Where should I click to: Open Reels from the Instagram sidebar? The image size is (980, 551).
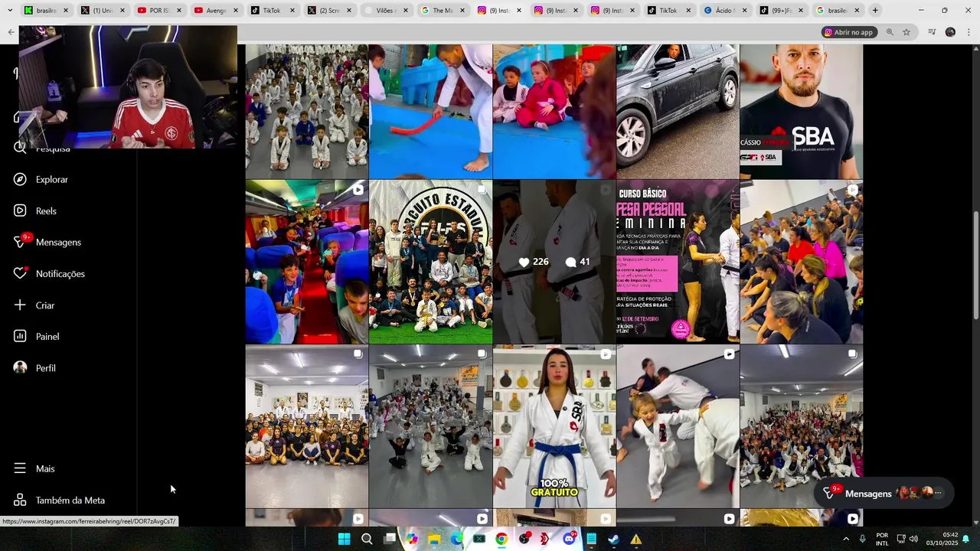35,210
